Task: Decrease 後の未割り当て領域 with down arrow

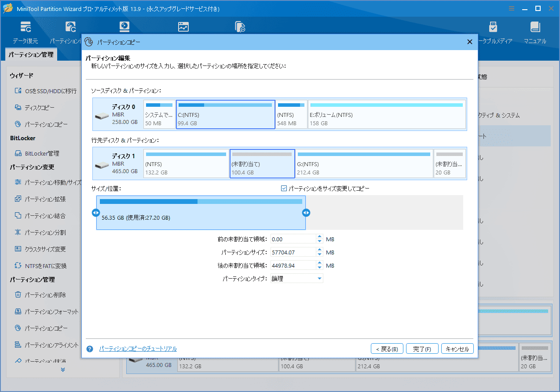Action: [320, 268]
